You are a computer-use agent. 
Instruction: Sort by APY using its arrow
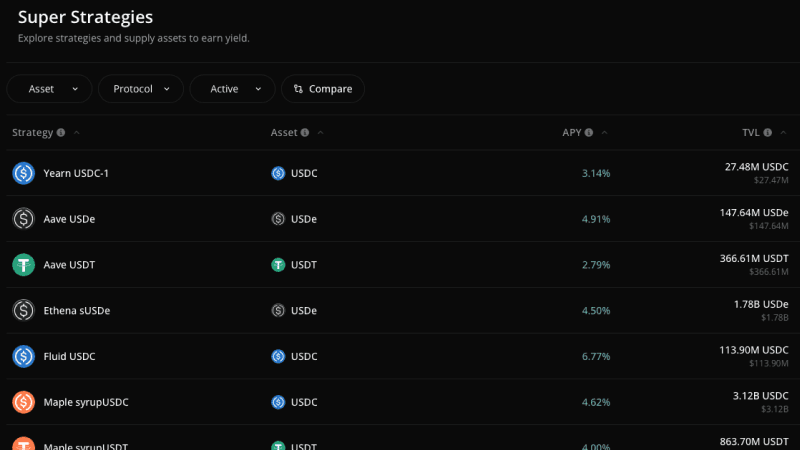point(604,133)
